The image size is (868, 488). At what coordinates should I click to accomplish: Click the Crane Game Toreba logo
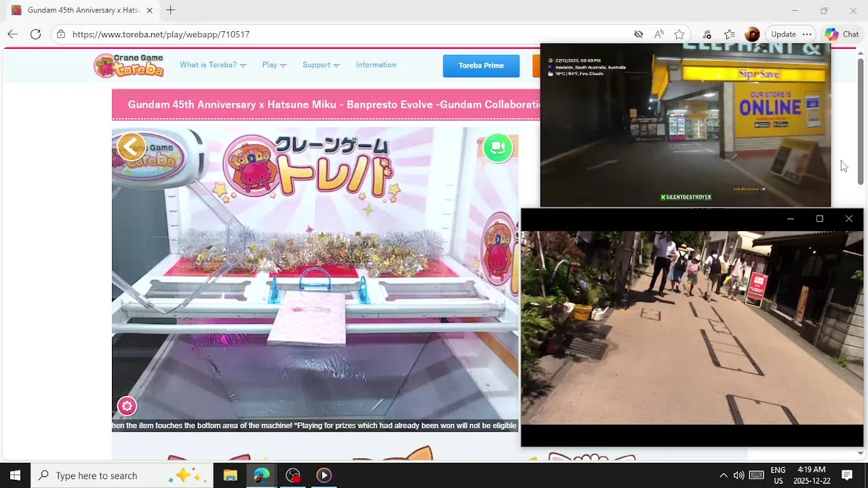[129, 65]
